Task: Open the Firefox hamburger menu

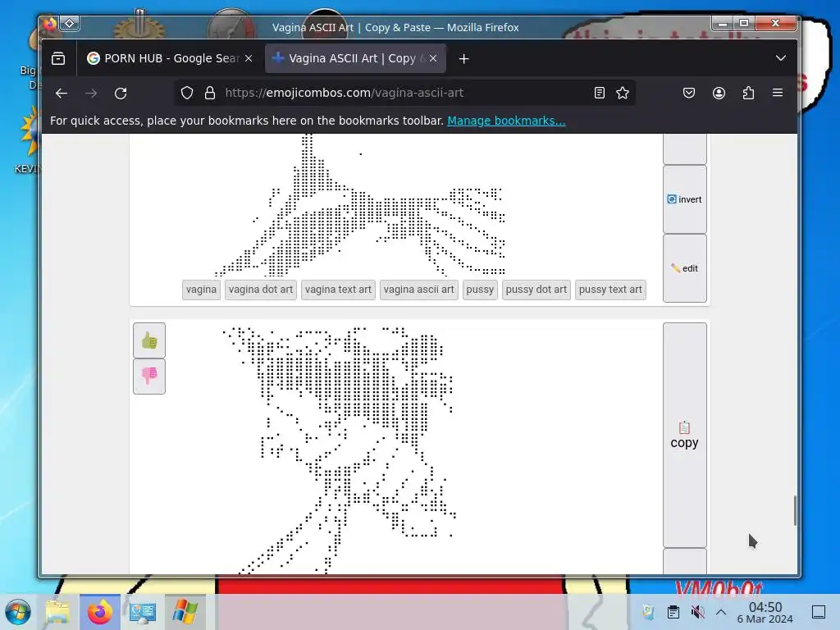Action: (778, 93)
